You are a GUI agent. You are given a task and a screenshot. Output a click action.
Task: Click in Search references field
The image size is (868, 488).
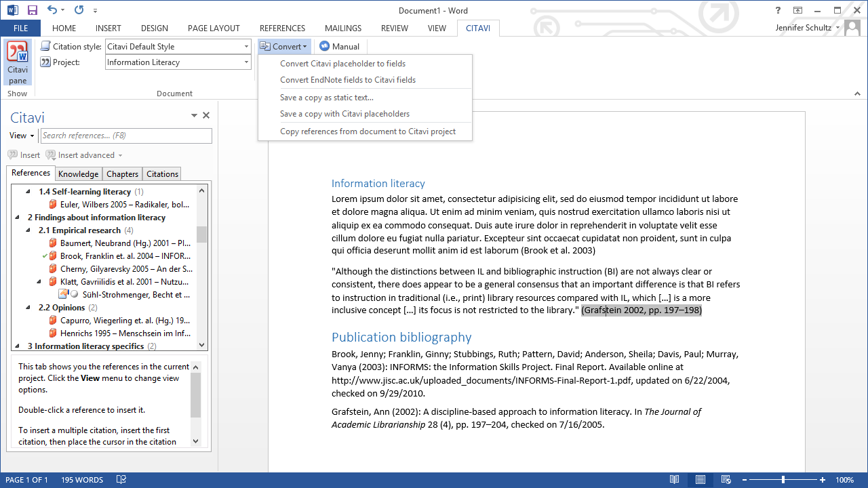126,136
